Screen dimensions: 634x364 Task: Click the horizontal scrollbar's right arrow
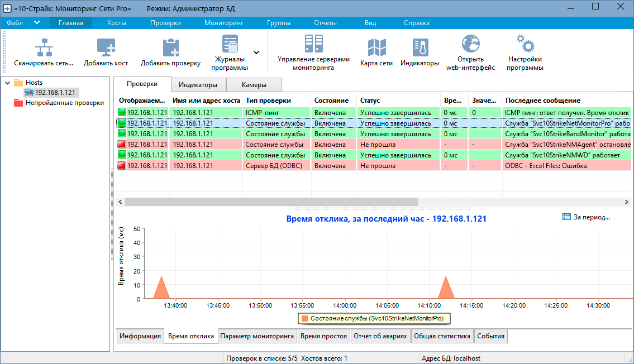coord(627,202)
